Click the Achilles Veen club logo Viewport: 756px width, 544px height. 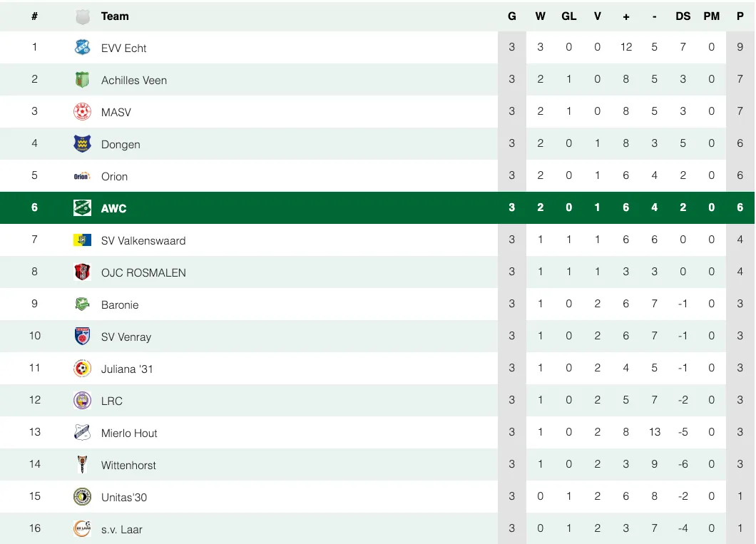click(x=83, y=80)
